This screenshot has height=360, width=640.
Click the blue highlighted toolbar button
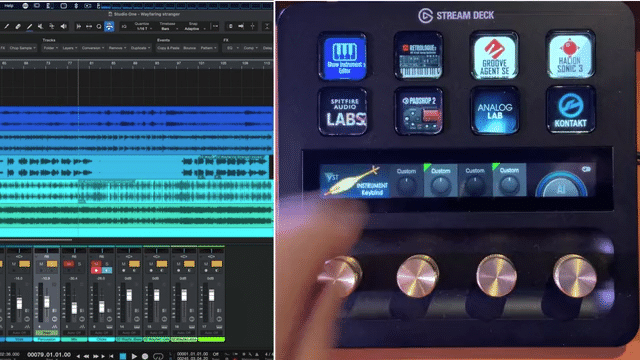tap(109, 27)
